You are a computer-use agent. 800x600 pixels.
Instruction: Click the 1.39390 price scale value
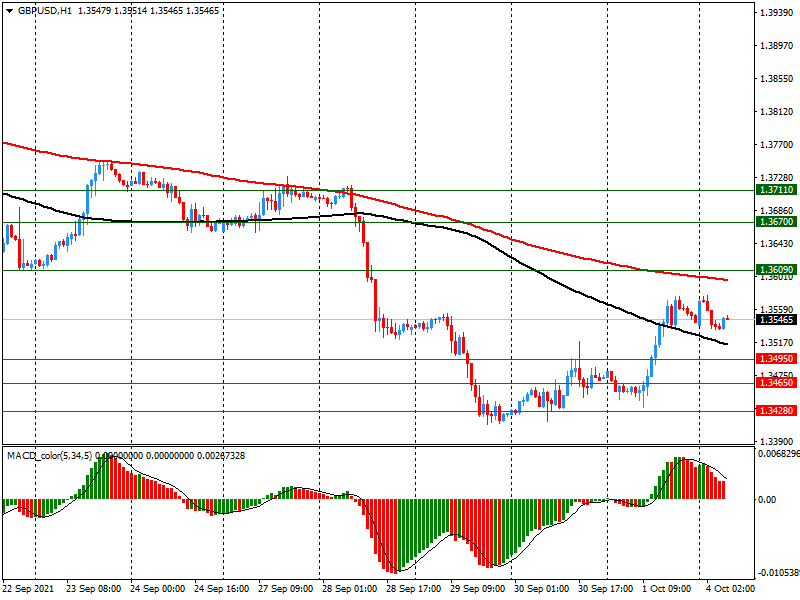[777, 13]
